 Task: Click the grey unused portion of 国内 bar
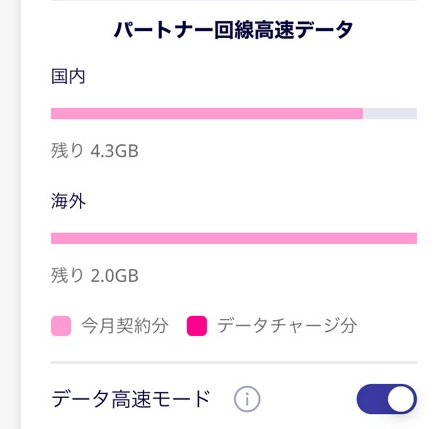tap(390, 114)
